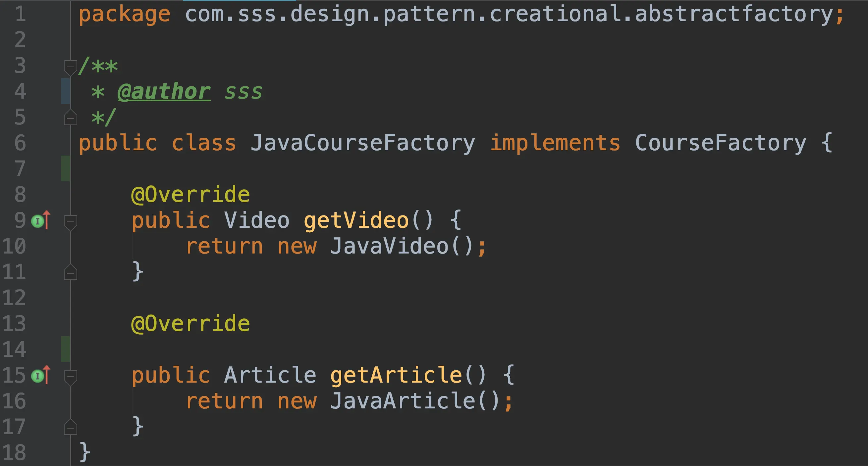The height and width of the screenshot is (466, 868).
Task: Click the blue change marker on line 4
Action: point(66,91)
